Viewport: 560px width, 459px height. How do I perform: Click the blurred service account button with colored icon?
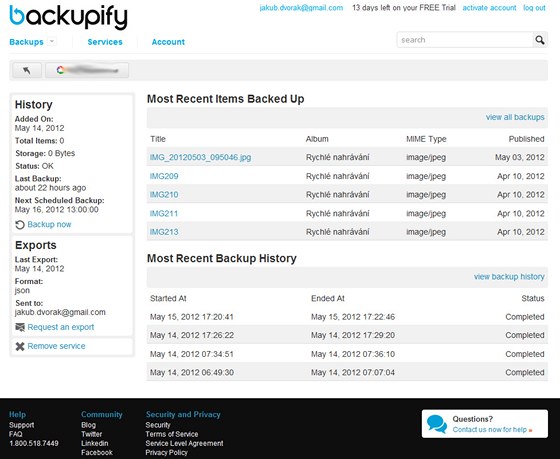click(x=87, y=70)
